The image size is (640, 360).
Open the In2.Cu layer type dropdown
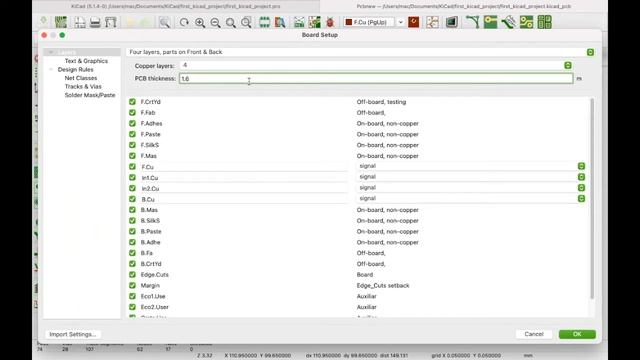point(581,188)
